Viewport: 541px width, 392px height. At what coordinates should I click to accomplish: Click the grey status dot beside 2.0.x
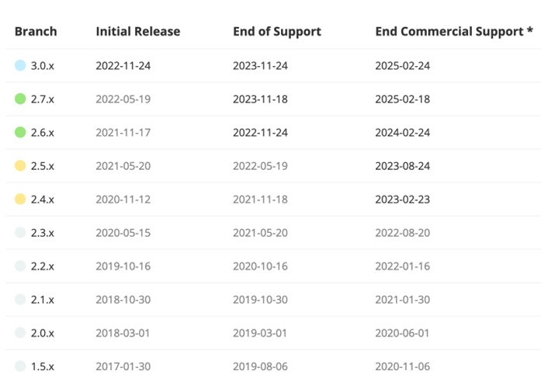coord(20,332)
